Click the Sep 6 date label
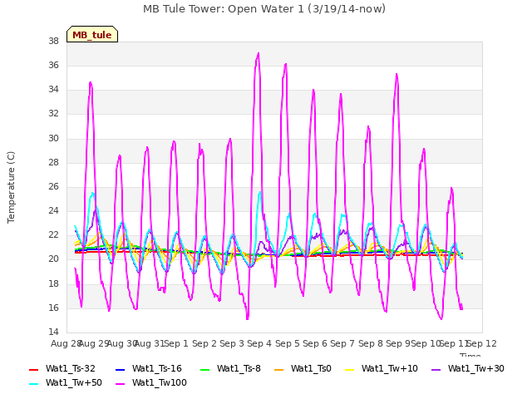 [315, 344]
